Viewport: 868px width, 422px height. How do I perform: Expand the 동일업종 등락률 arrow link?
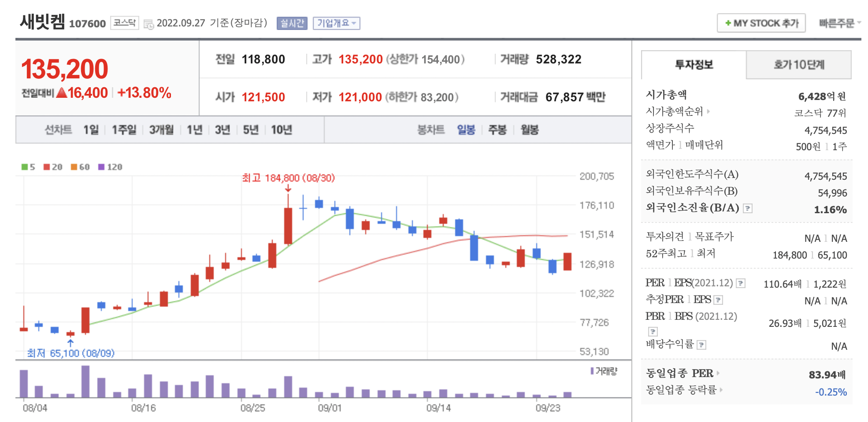click(x=721, y=389)
